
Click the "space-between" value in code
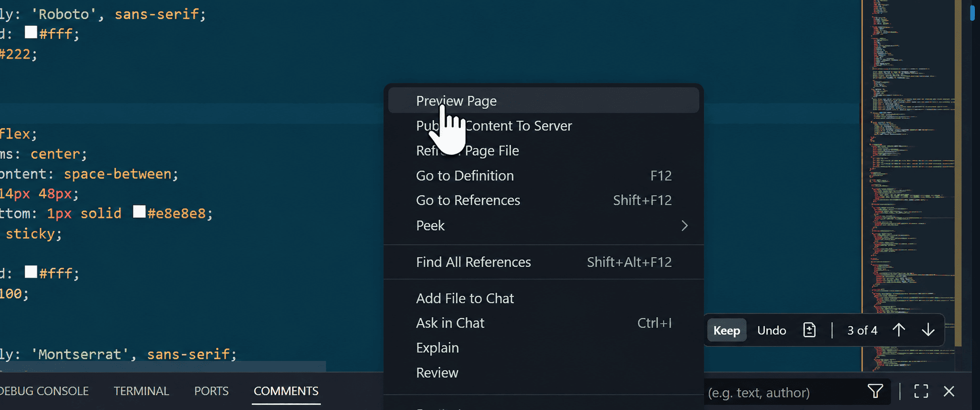(x=118, y=174)
